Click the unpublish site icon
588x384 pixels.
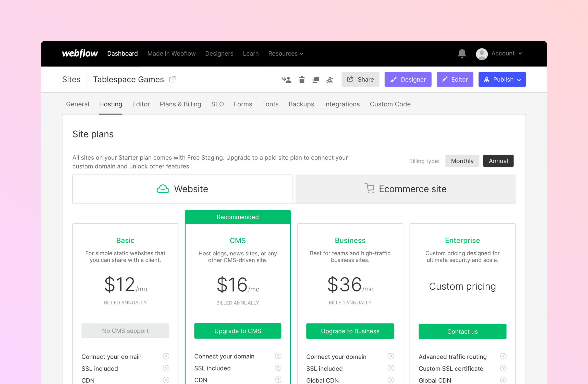[x=330, y=80]
